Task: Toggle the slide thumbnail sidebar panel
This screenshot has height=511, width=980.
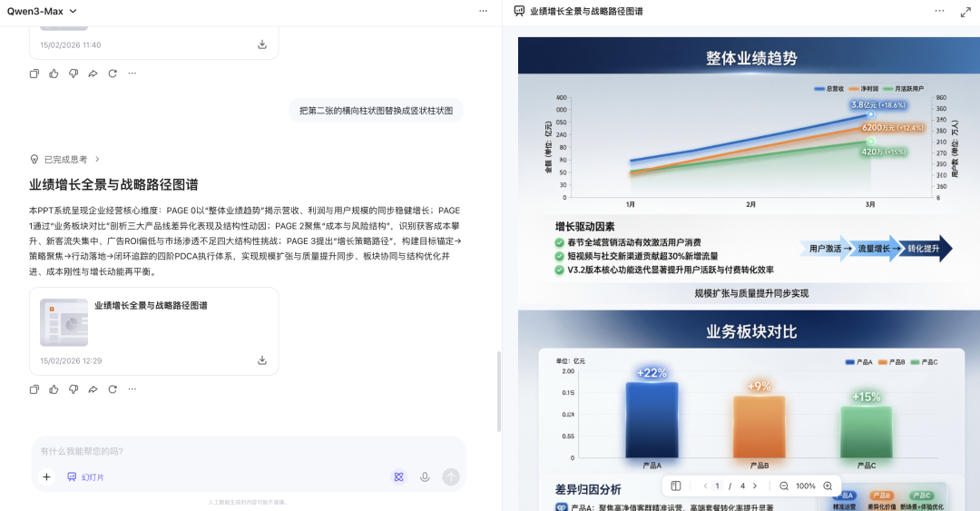Action: coord(676,486)
